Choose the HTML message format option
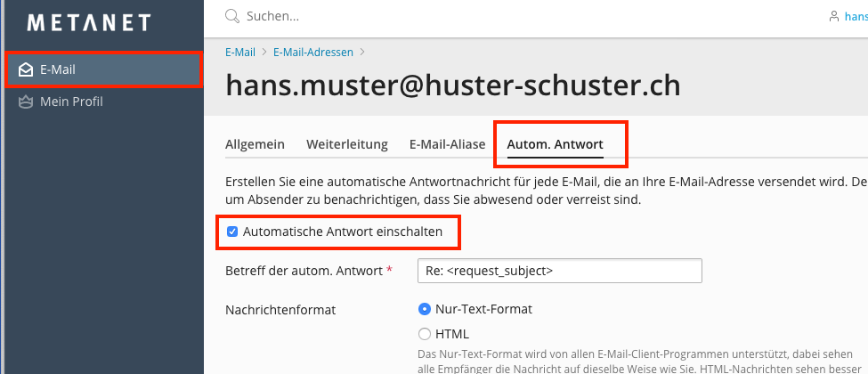Image resolution: width=868 pixels, height=374 pixels. [x=424, y=334]
